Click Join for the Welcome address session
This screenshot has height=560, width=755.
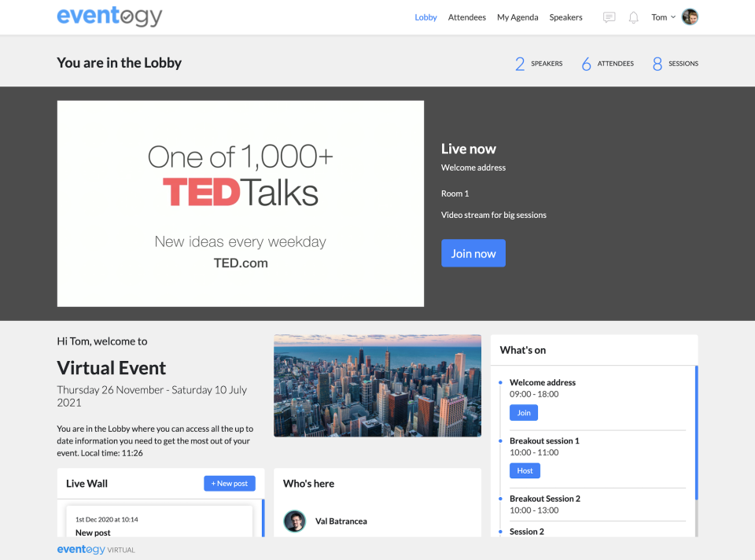[524, 412]
